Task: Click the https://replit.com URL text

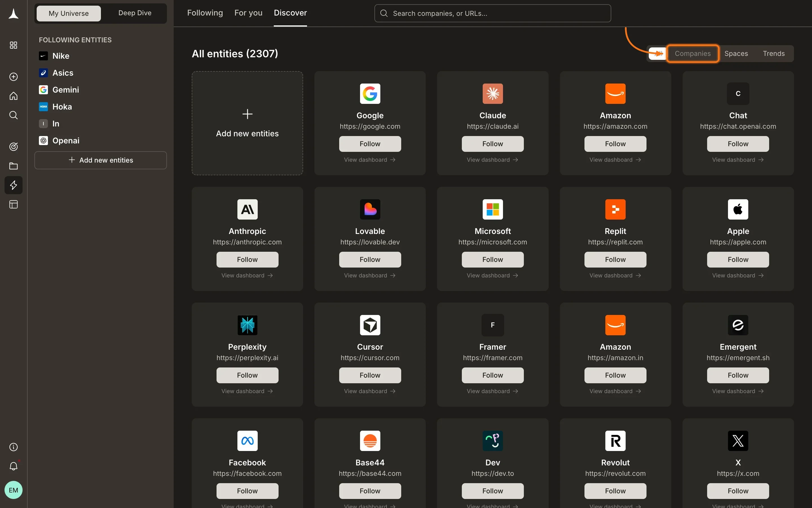Action: pyautogui.click(x=615, y=242)
